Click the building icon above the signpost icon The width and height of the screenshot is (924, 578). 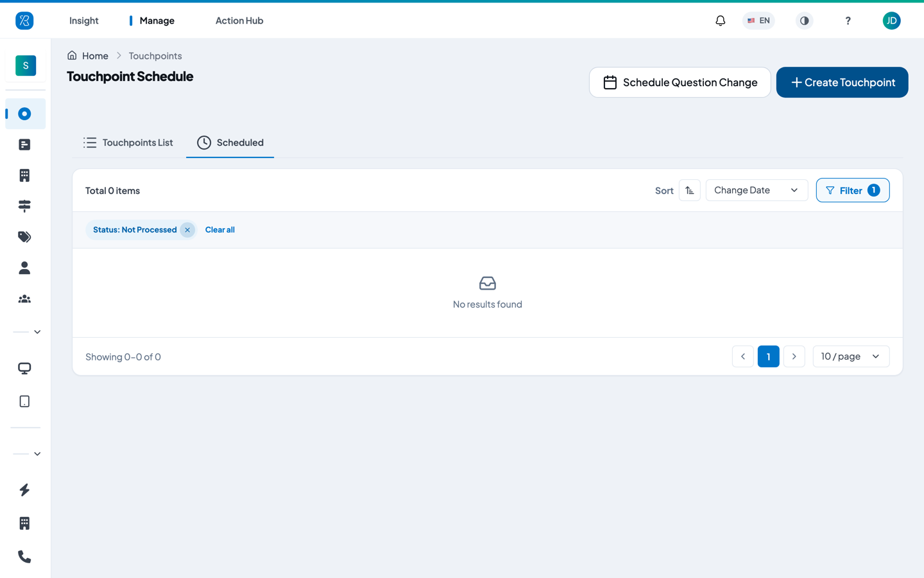pyautogui.click(x=24, y=175)
